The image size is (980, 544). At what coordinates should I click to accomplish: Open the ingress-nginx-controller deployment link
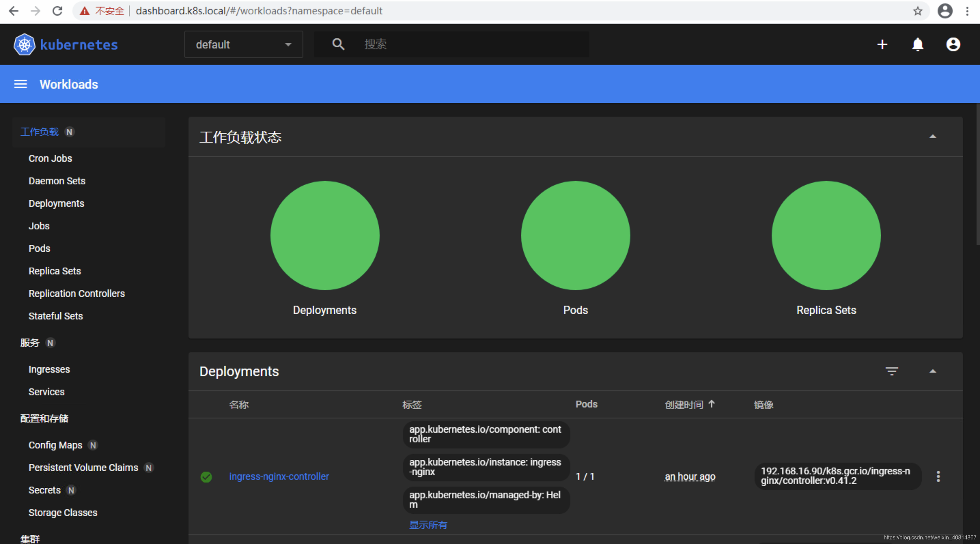click(x=279, y=476)
